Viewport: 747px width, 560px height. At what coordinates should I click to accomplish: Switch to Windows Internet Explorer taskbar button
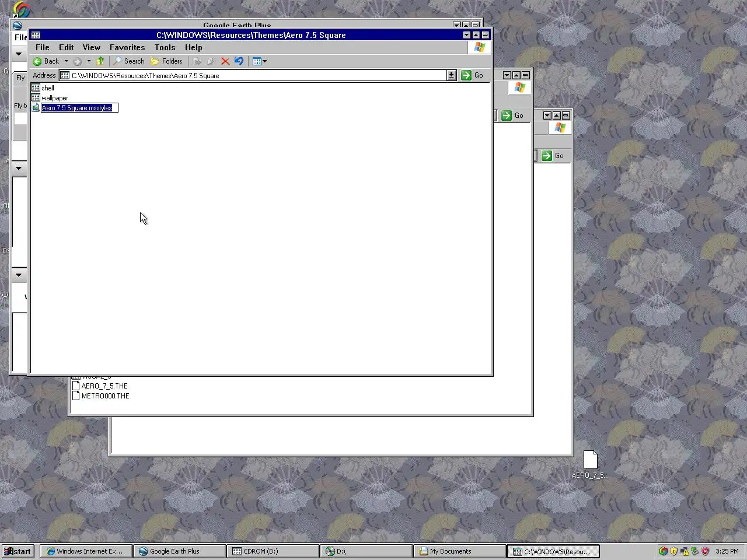(x=86, y=551)
